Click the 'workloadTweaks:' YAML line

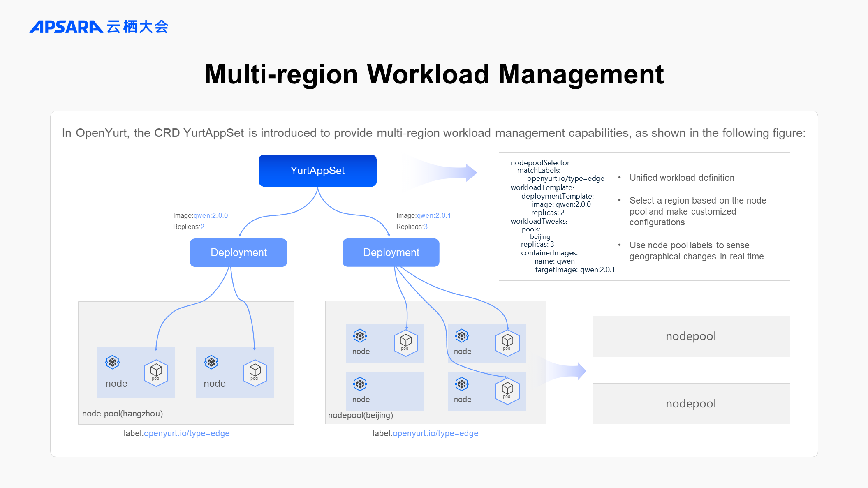click(539, 221)
